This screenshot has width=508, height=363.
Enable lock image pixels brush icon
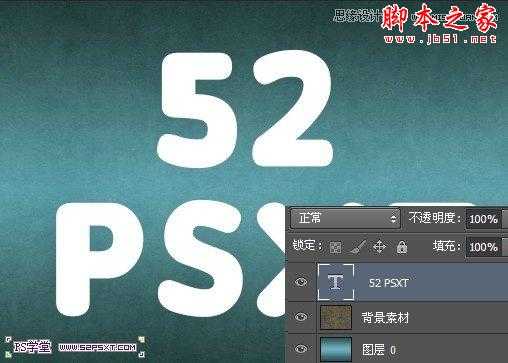(x=358, y=247)
